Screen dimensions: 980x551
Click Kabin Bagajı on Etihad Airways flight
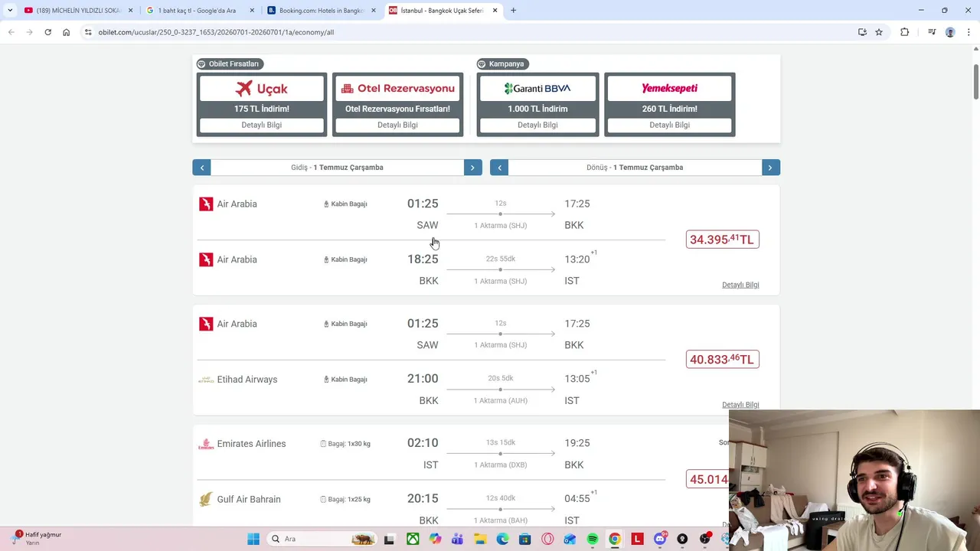[x=345, y=380]
